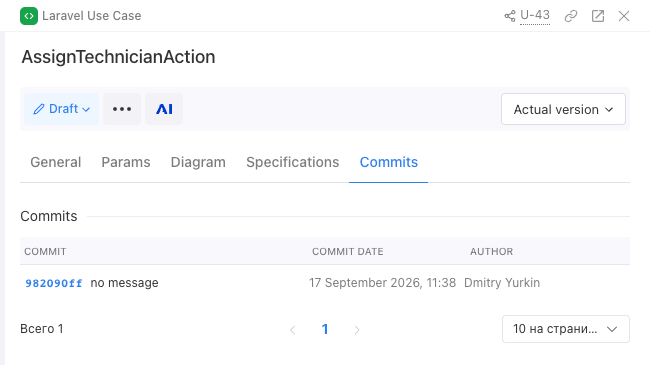Click the AI assistant button
The width and height of the screenshot is (650, 365).
click(x=164, y=109)
